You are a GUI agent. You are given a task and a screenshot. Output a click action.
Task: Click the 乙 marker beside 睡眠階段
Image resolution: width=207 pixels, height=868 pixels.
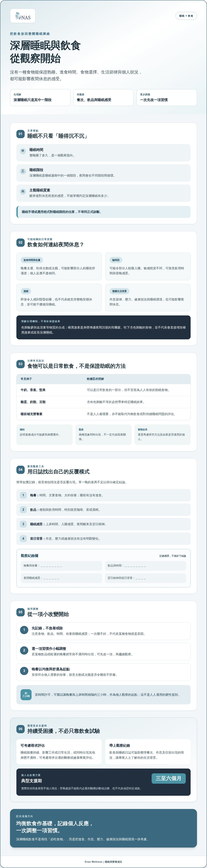coord(23,171)
